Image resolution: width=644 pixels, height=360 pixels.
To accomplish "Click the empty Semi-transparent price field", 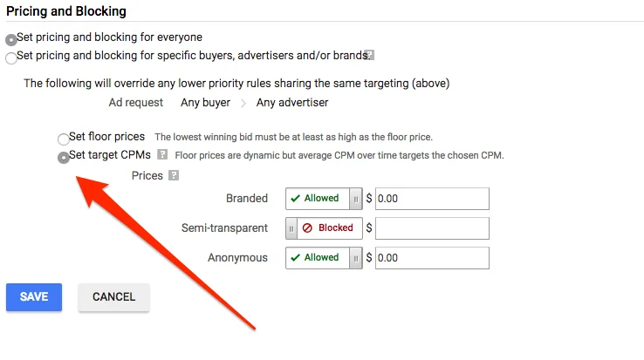I will pos(432,228).
